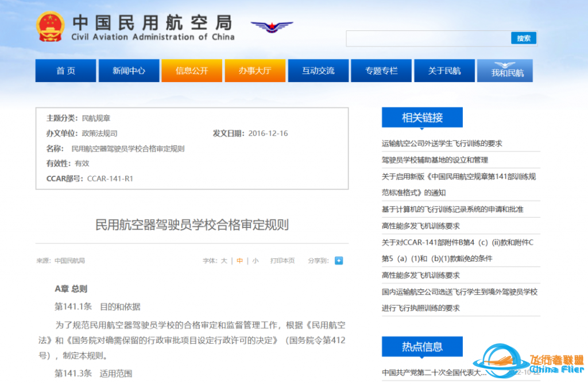Go to the 首页 home tab
The height and width of the screenshot is (384, 588).
point(65,71)
